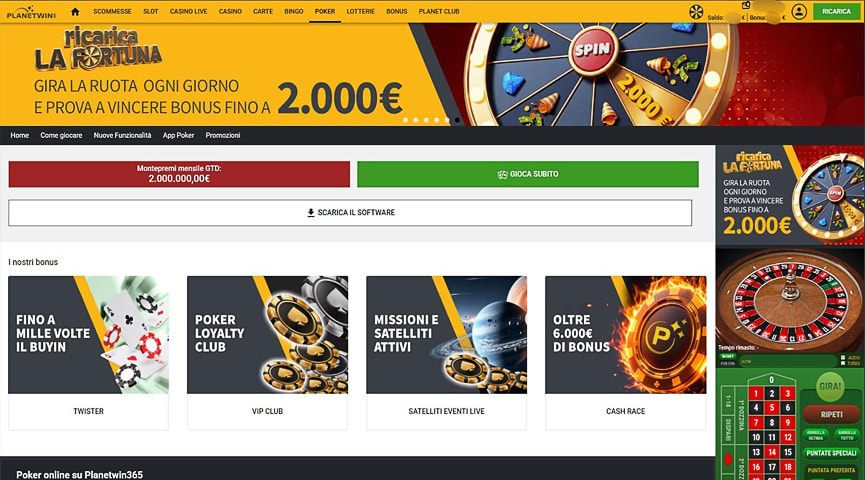Open the TWISTER bonus card
The image size is (865, 480).
(x=88, y=353)
